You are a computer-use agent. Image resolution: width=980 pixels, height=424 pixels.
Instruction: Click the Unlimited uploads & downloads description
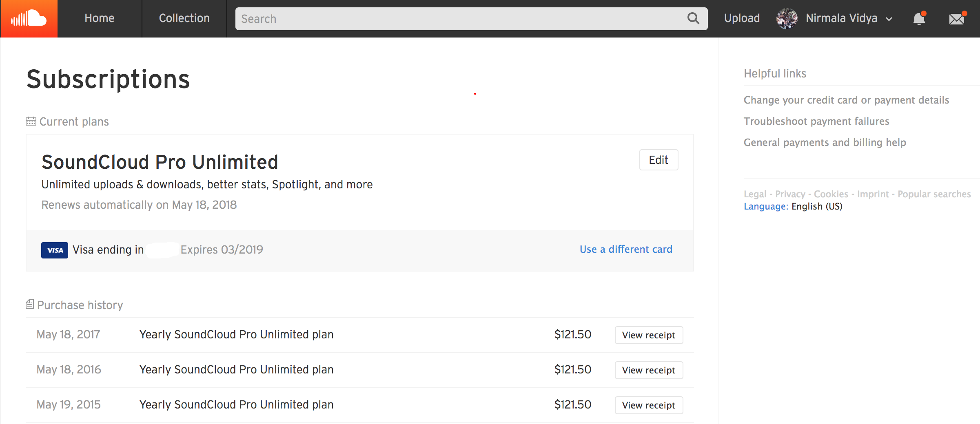(207, 185)
